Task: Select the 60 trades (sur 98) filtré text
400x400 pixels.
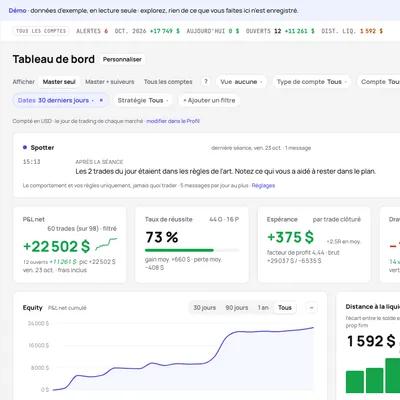Action: [x=82, y=229]
